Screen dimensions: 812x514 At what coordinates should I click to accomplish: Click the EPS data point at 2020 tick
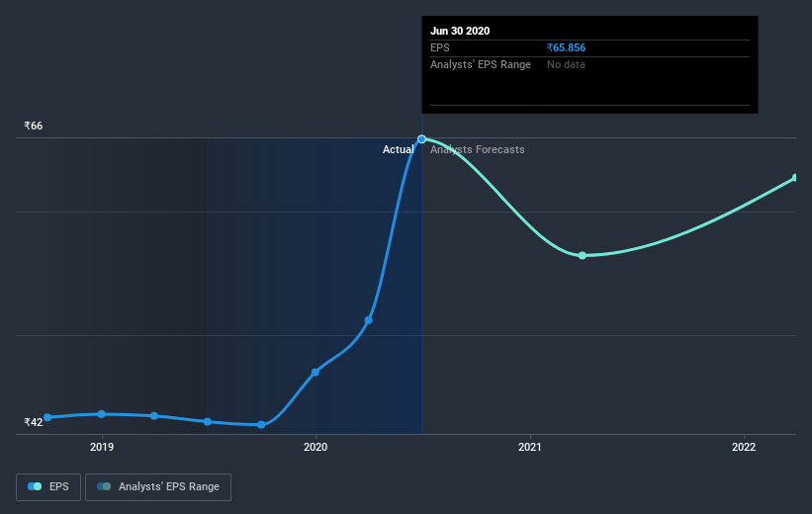[315, 373]
